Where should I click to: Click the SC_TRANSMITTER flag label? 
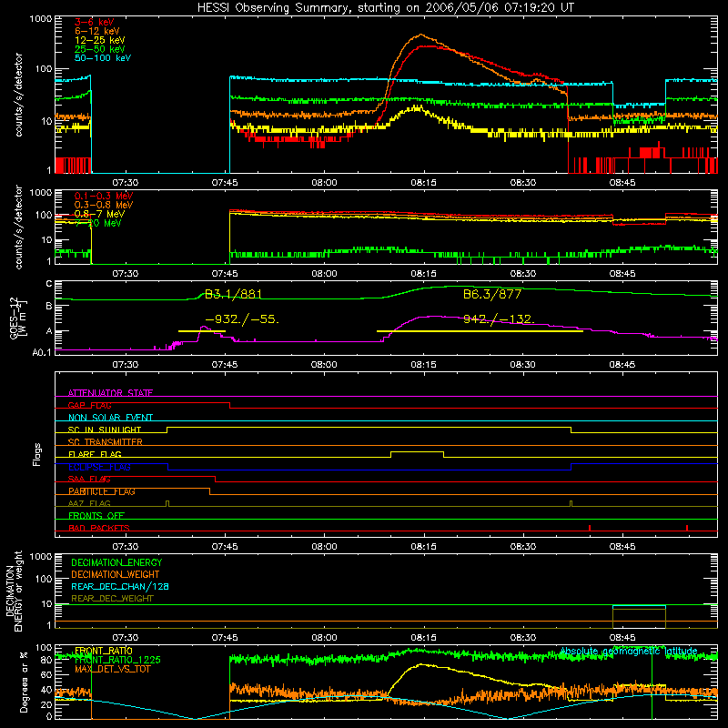point(106,442)
